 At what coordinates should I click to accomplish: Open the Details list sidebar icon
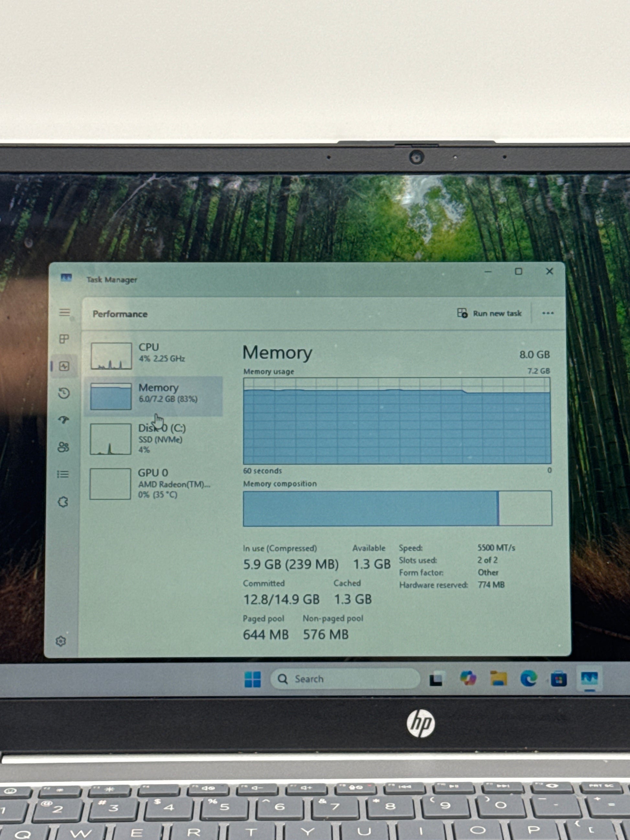click(63, 474)
